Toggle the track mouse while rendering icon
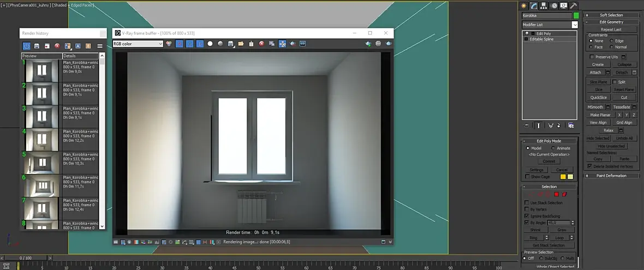Viewport: 644px width, 270px height. [x=282, y=44]
